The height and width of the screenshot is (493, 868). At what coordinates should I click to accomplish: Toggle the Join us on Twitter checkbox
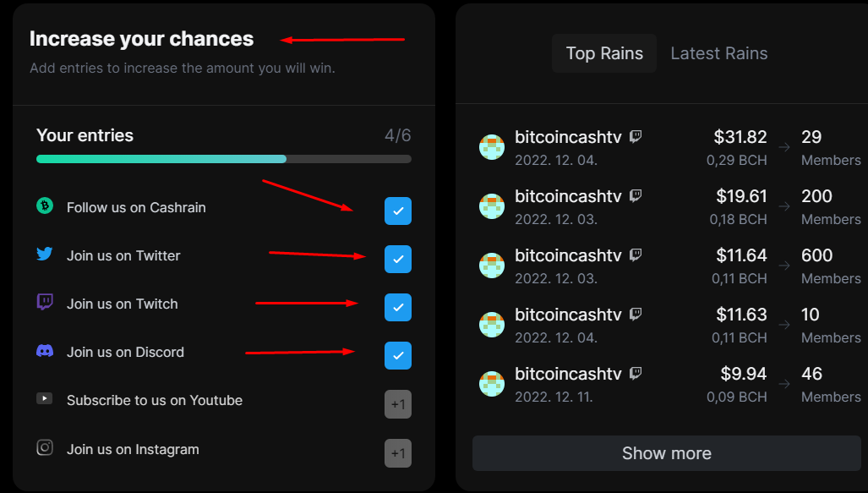pyautogui.click(x=398, y=260)
